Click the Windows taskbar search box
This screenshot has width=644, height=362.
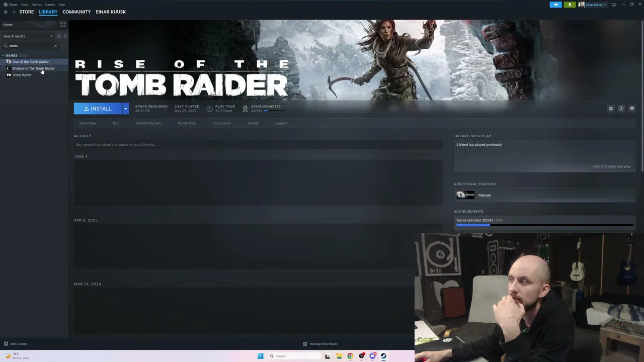tap(294, 356)
